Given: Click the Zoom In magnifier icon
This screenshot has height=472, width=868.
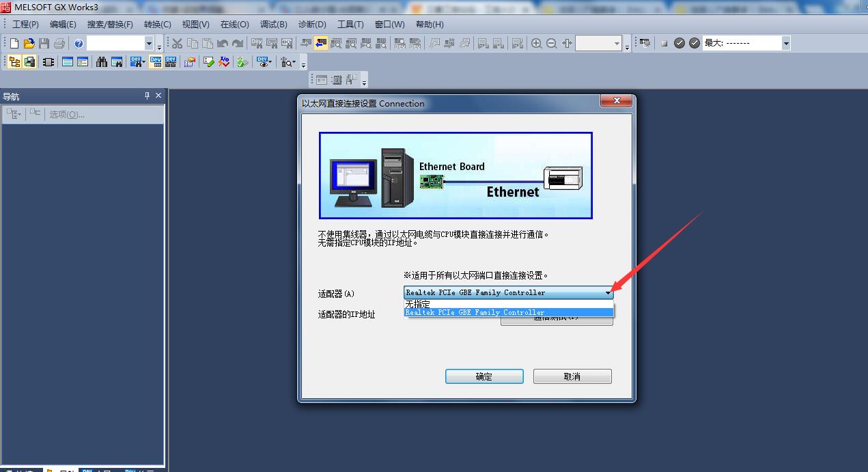Looking at the screenshot, I should pos(537,43).
